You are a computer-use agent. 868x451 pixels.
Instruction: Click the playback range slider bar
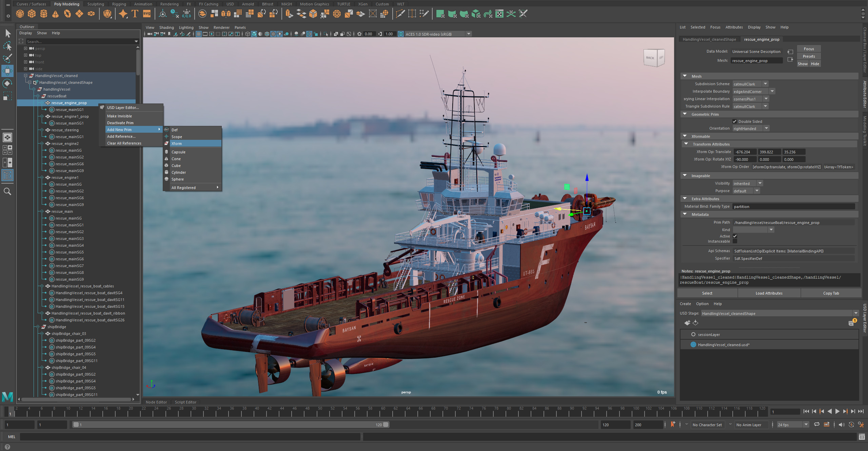231,425
